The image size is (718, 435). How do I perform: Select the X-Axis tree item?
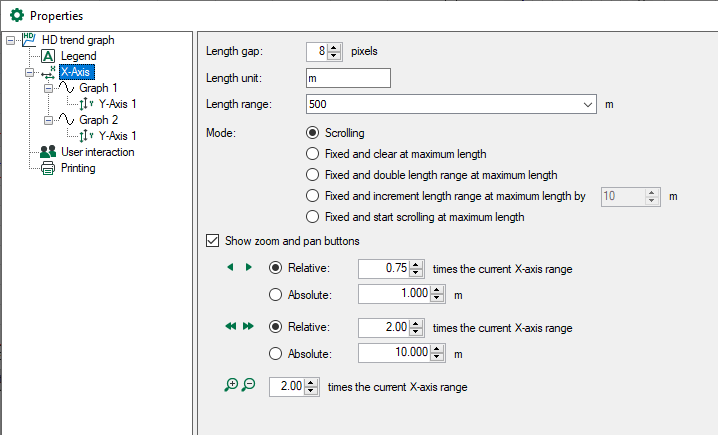77,72
